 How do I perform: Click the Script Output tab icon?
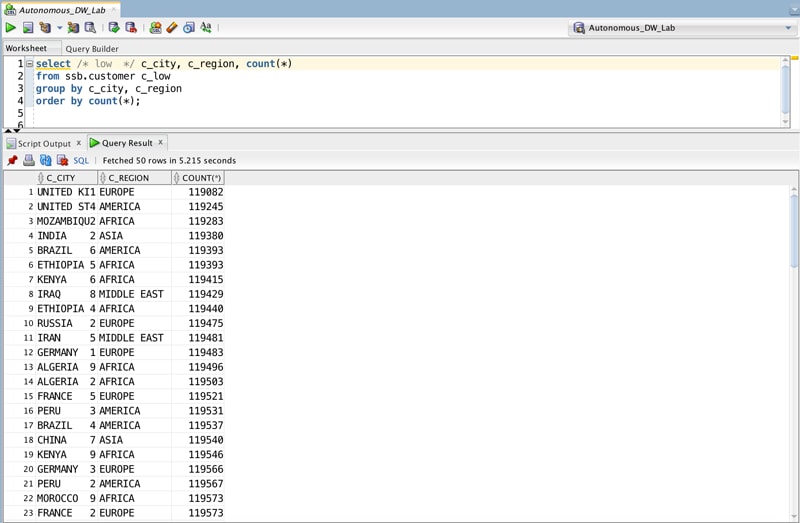click(x=11, y=143)
